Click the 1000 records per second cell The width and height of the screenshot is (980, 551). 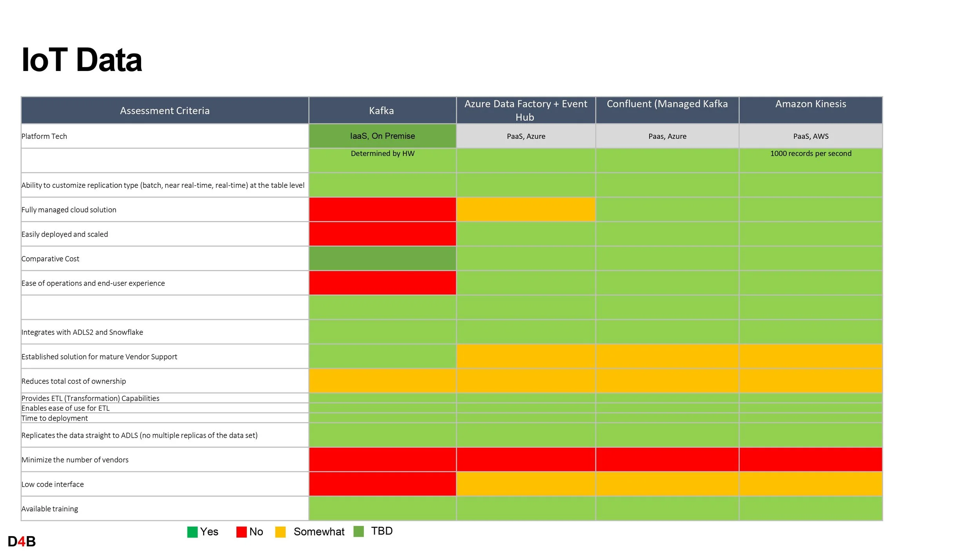click(x=810, y=154)
